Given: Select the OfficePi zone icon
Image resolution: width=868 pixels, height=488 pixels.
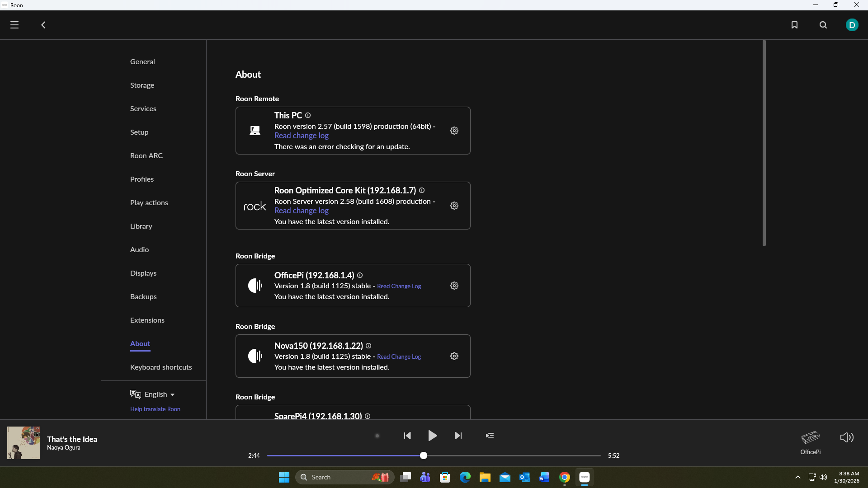Looking at the screenshot, I should [x=810, y=437].
